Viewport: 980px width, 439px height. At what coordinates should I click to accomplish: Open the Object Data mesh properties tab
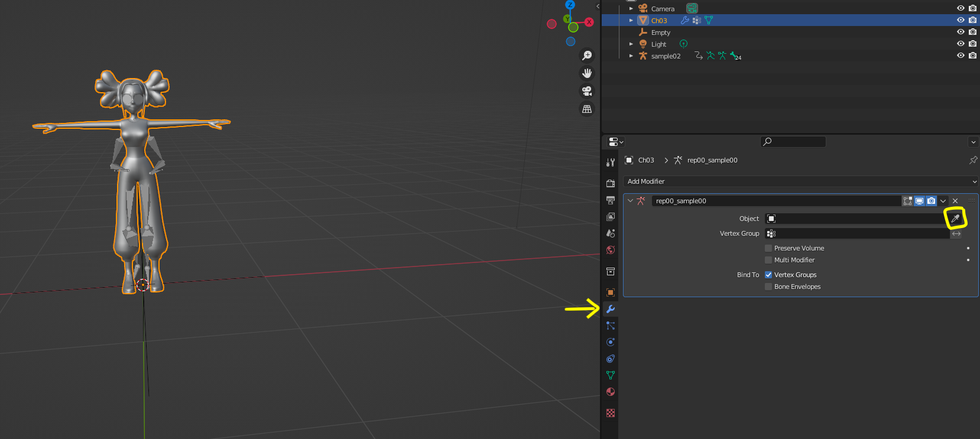611,375
